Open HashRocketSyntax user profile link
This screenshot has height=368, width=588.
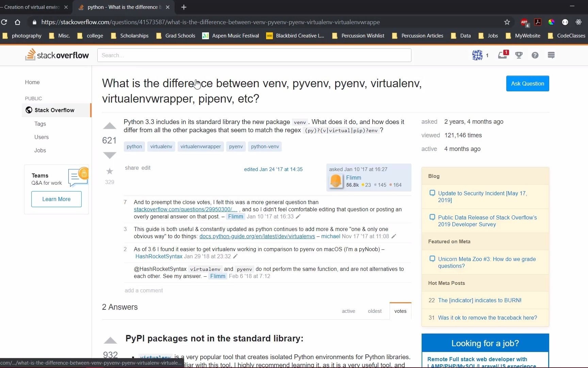[x=159, y=256]
